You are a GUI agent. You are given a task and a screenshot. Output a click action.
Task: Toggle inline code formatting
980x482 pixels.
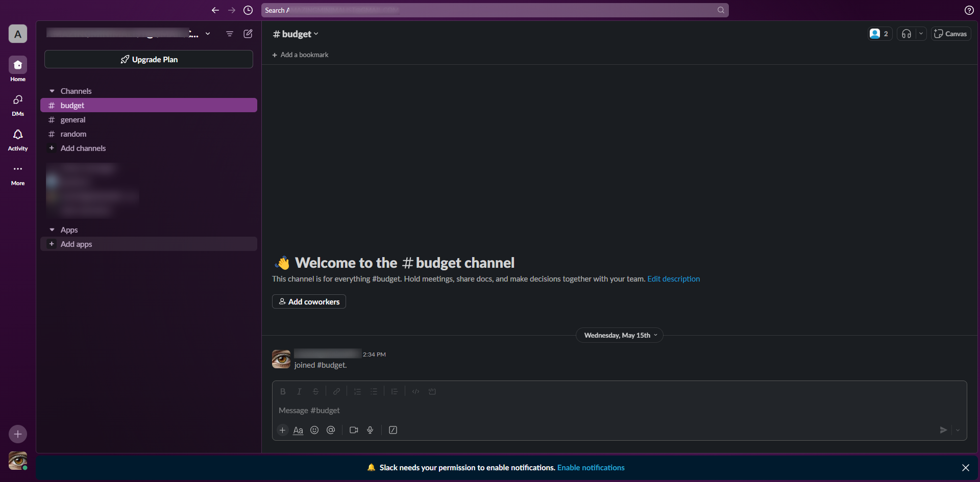(x=415, y=391)
